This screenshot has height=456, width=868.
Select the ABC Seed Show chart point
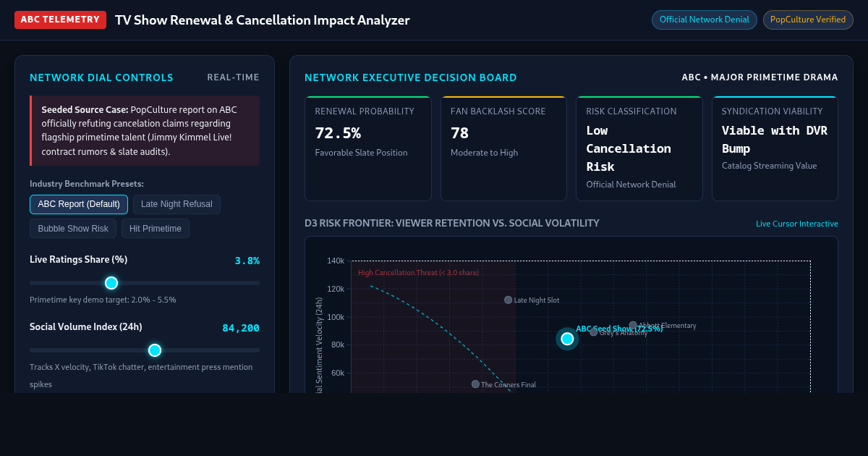pos(567,339)
